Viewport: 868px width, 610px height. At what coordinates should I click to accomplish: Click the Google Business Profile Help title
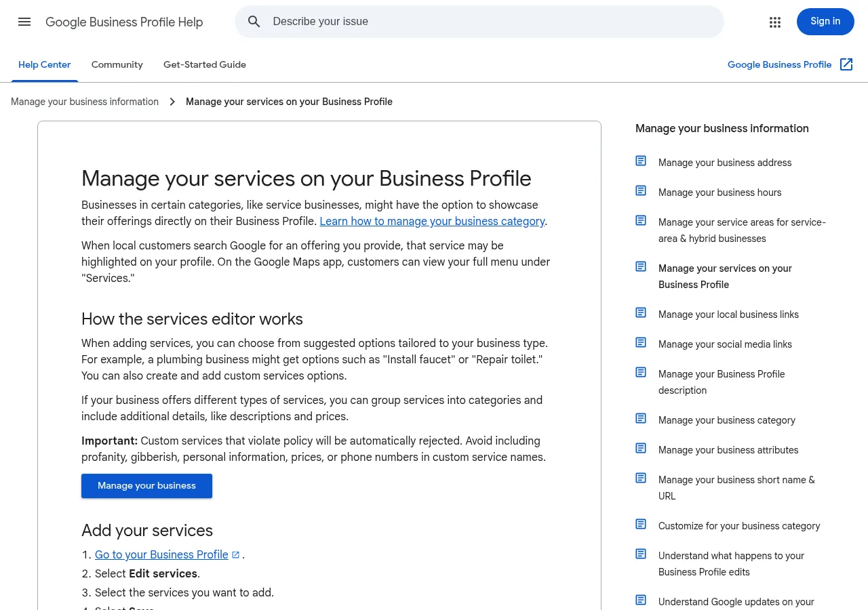(x=124, y=22)
